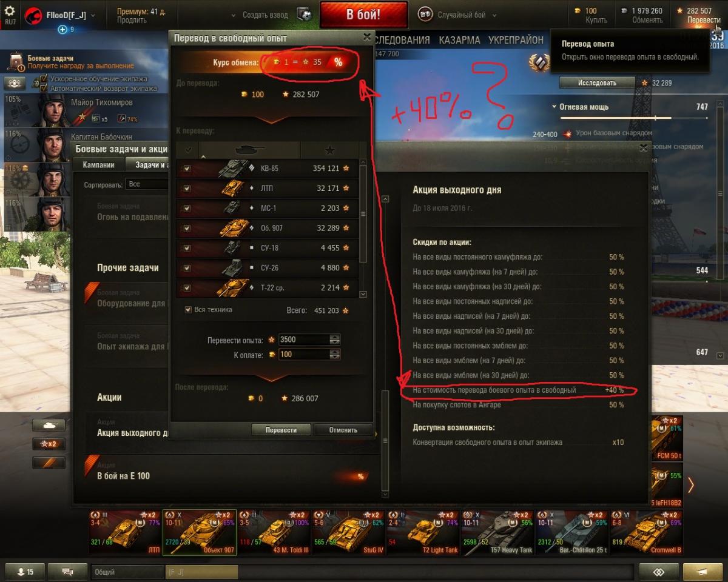
Task: Toggle the Вся техника checkbox
Action: click(x=188, y=310)
